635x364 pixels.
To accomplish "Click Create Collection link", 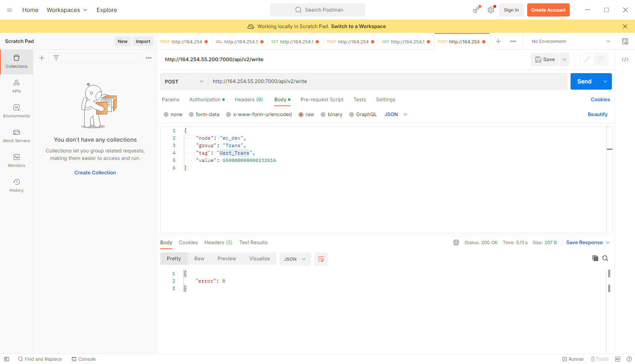I will pyautogui.click(x=95, y=173).
